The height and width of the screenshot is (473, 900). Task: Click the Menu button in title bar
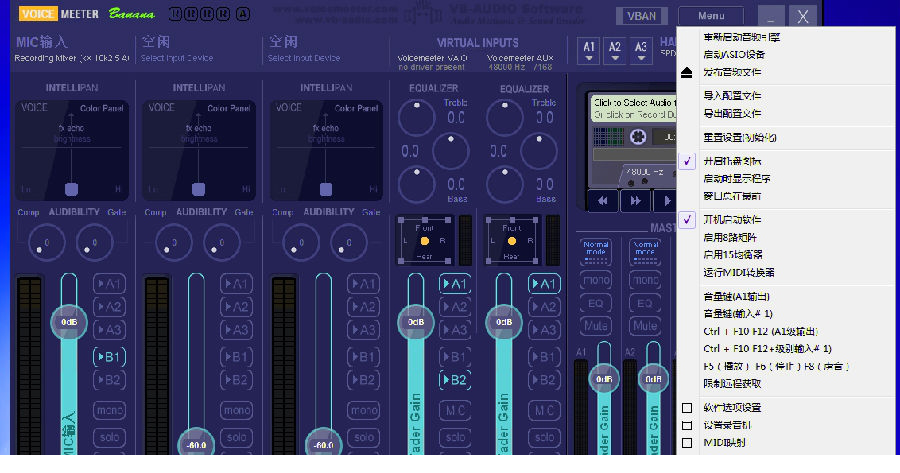(x=712, y=17)
